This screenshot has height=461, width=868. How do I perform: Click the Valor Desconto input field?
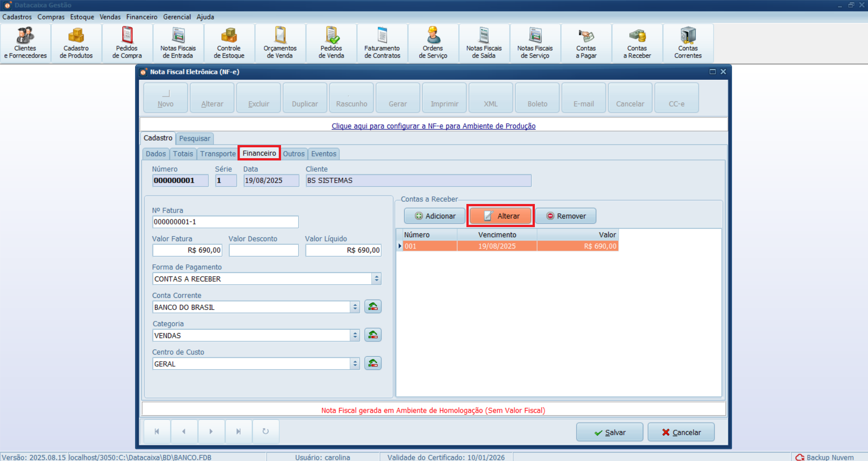tap(263, 250)
